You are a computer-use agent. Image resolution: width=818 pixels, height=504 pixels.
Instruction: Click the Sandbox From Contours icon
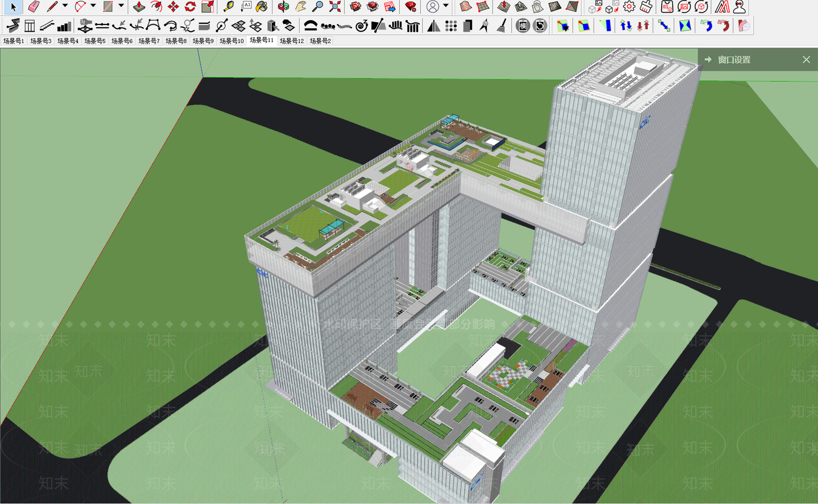click(x=465, y=7)
